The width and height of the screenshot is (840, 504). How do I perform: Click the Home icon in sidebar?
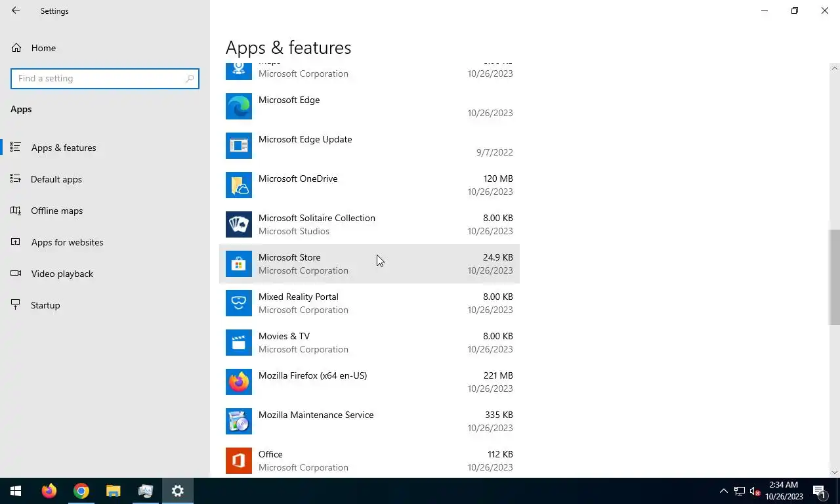point(16,48)
